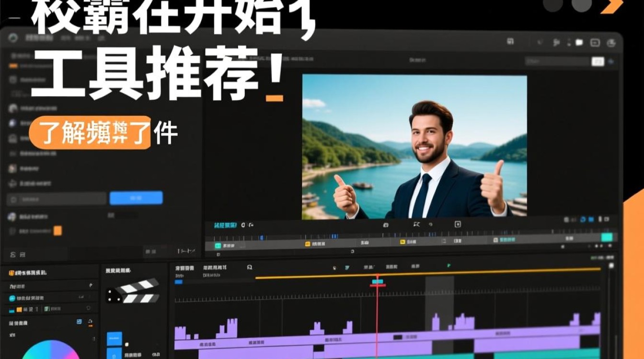Click the orange-underlined icon above the color wheel
Screen dimensions: 644x359
click(90, 322)
